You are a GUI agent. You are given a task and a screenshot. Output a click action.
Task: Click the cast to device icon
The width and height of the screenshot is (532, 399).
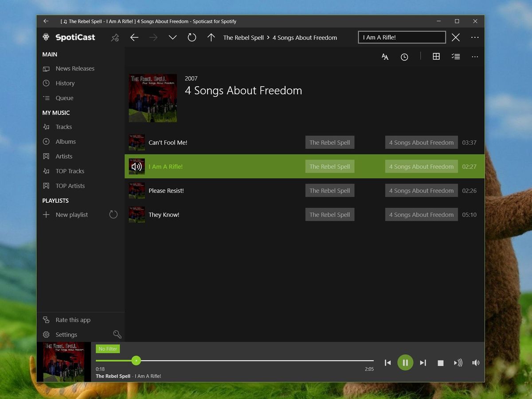click(458, 363)
